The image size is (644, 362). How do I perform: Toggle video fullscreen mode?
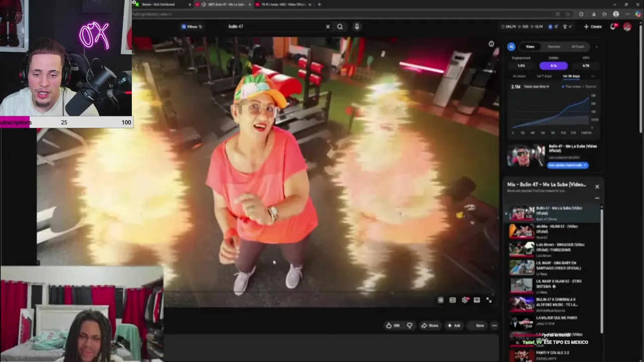click(489, 300)
